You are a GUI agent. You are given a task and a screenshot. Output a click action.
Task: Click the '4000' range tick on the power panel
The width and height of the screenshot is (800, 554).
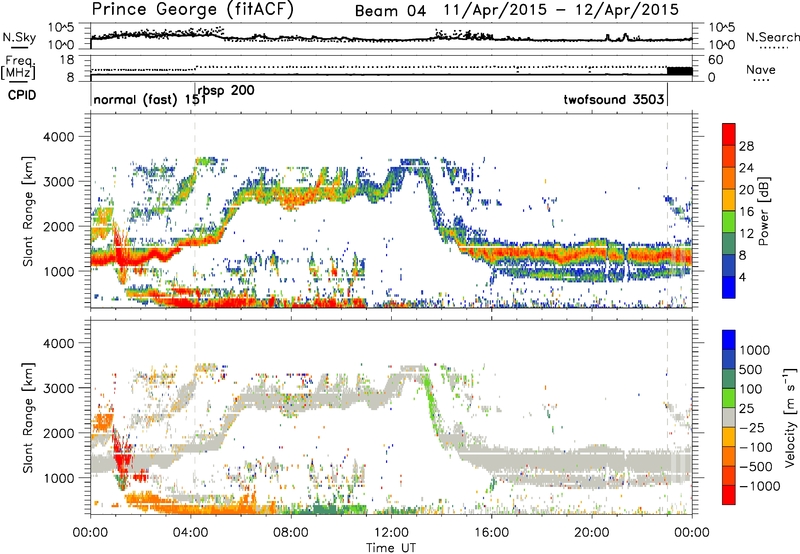pyautogui.click(x=58, y=137)
